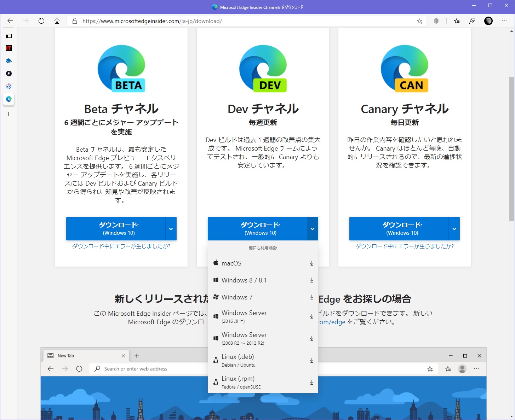Image resolution: width=515 pixels, height=420 pixels.
Task: Choose Windows Server 2008 R2–2012 R2 option
Action: click(x=263, y=338)
